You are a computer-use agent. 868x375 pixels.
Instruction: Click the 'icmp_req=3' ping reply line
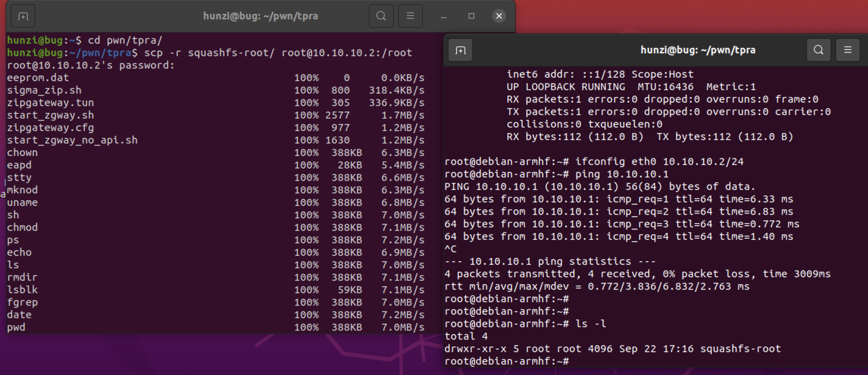click(x=622, y=224)
